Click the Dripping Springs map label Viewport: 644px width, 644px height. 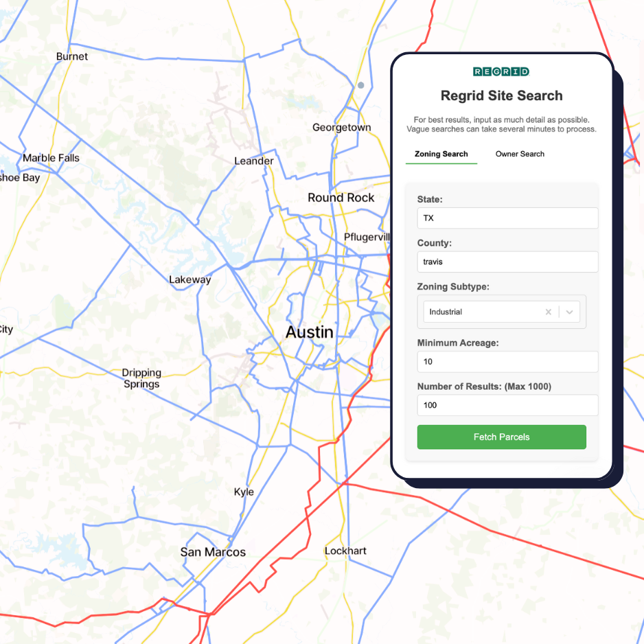click(141, 378)
